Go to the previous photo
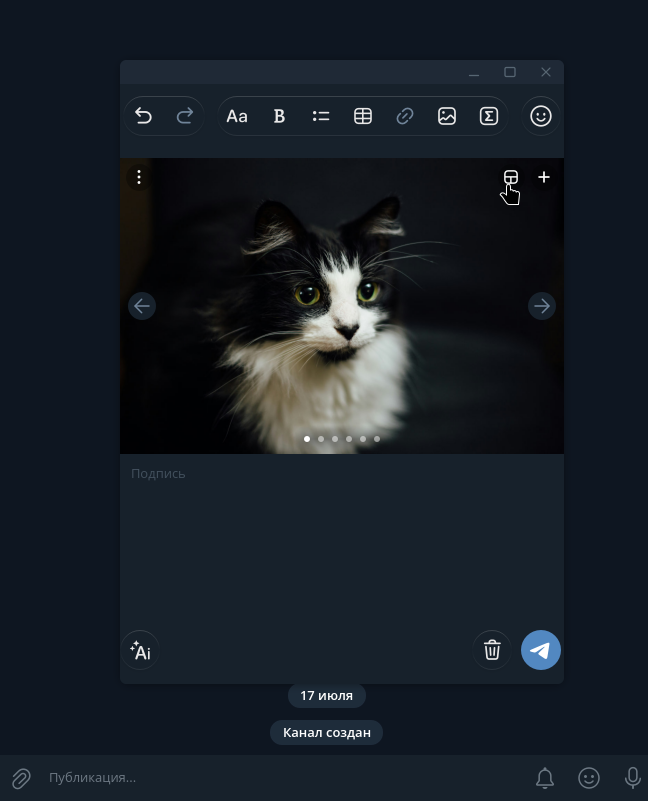 click(x=142, y=306)
